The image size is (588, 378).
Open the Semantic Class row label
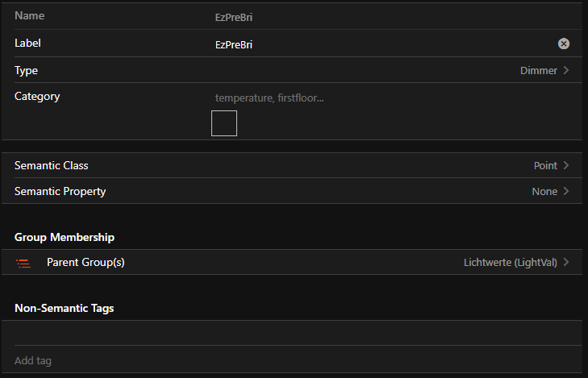point(52,166)
